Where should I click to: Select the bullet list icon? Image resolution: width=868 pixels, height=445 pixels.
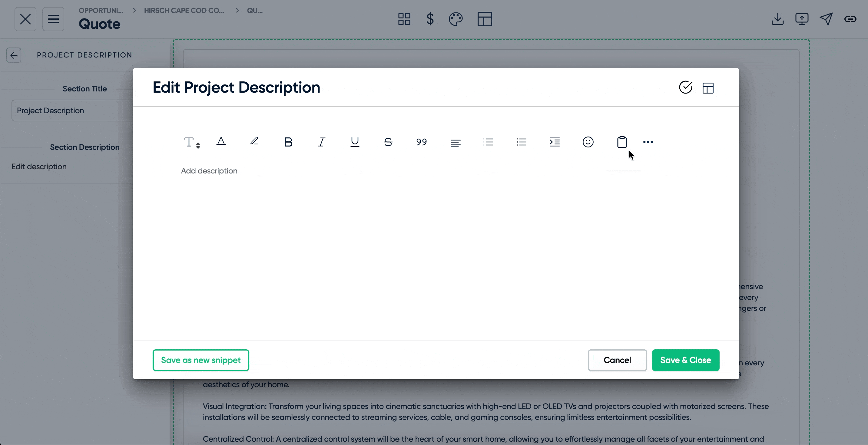coord(488,142)
